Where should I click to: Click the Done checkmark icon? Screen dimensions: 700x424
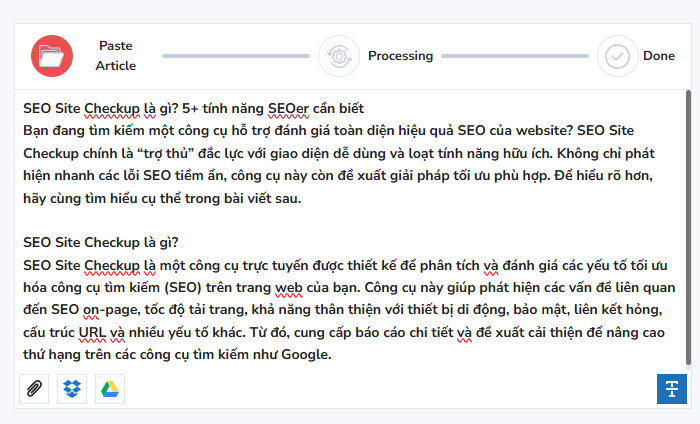(x=617, y=56)
